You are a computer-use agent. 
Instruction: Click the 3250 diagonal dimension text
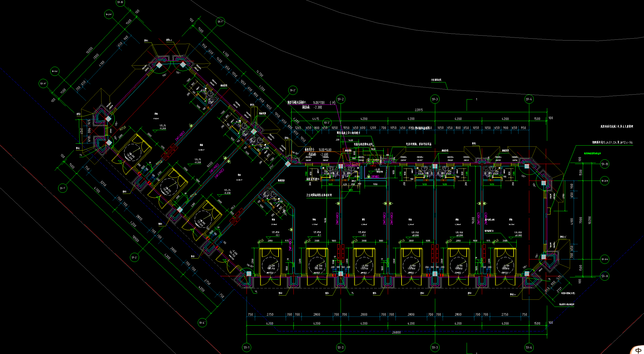(x=103, y=184)
